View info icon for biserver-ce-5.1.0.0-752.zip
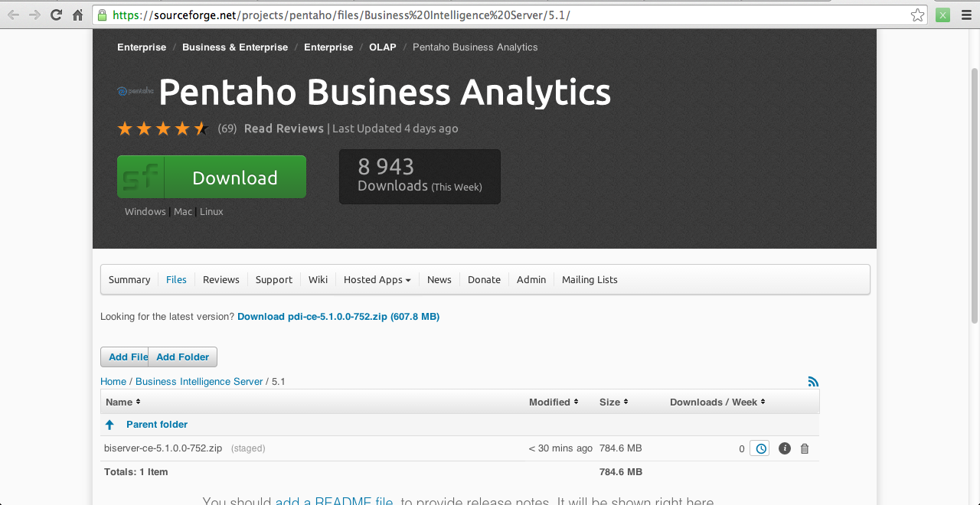The image size is (980, 505). [785, 448]
